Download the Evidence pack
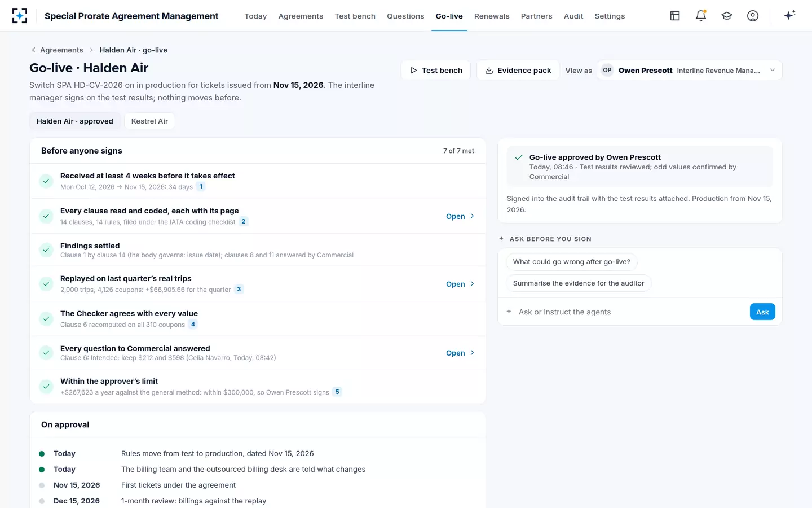The image size is (812, 508). tap(518, 70)
